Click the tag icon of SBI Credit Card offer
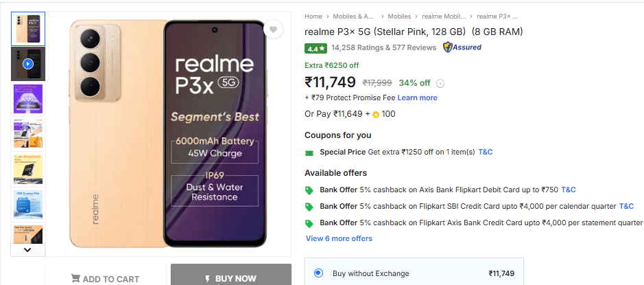644x285 pixels. tap(310, 207)
